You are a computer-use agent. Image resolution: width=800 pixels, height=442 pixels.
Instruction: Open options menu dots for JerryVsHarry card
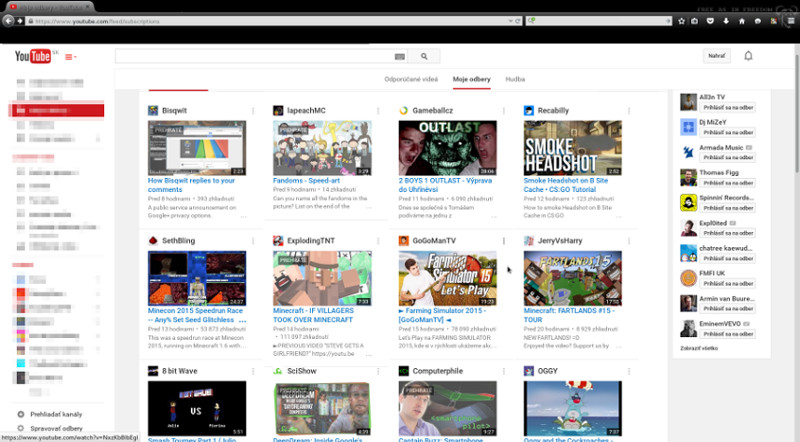(629, 241)
